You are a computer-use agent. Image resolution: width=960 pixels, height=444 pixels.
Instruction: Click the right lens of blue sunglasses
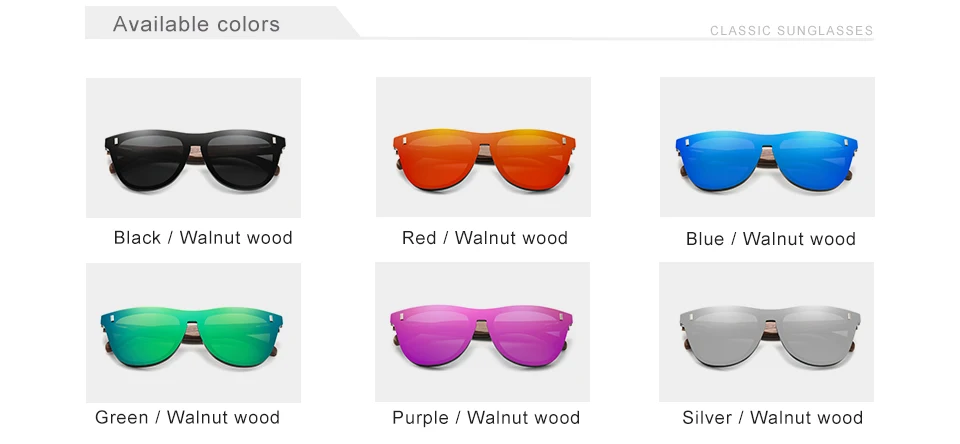click(x=814, y=160)
